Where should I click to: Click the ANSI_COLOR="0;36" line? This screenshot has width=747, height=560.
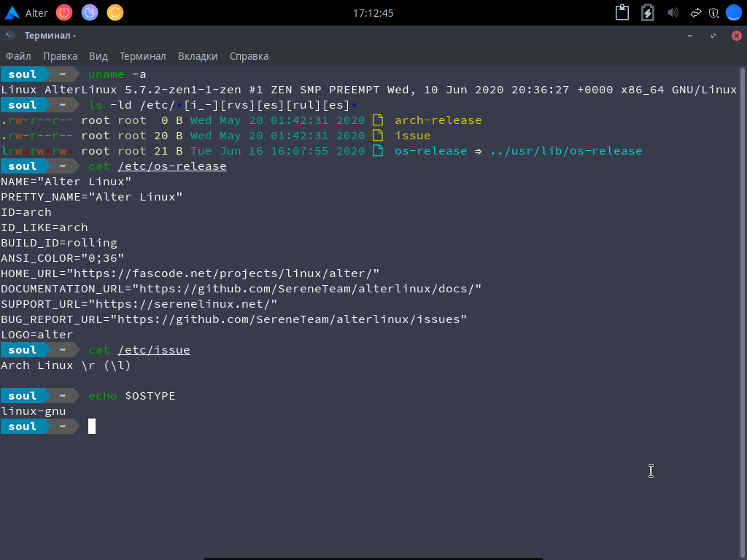coord(63,257)
